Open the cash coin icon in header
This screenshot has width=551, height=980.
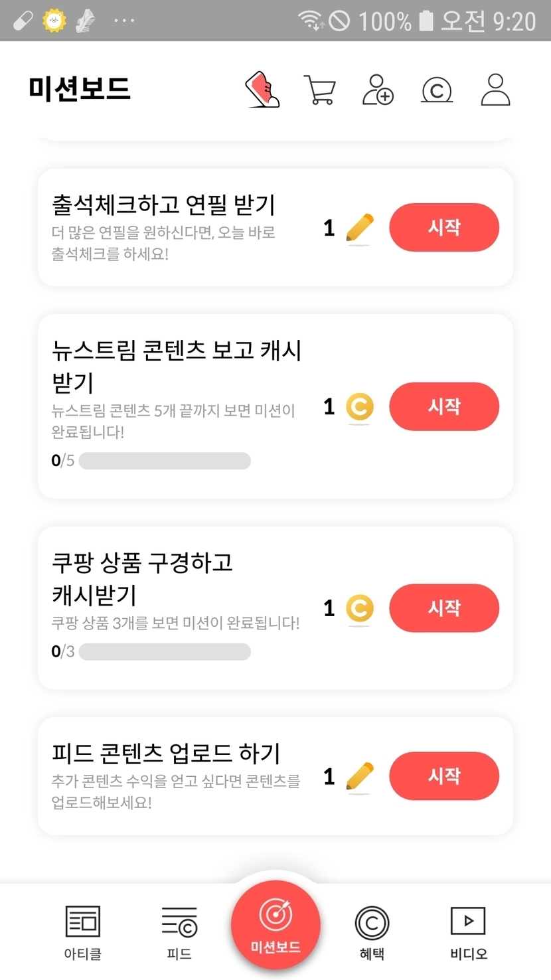pos(437,90)
